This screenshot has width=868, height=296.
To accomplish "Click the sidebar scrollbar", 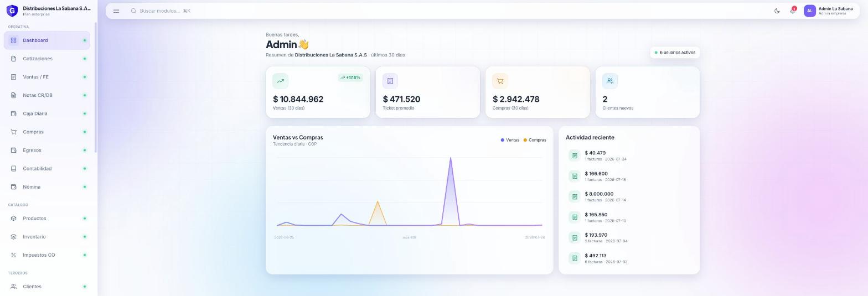I will point(96,87).
